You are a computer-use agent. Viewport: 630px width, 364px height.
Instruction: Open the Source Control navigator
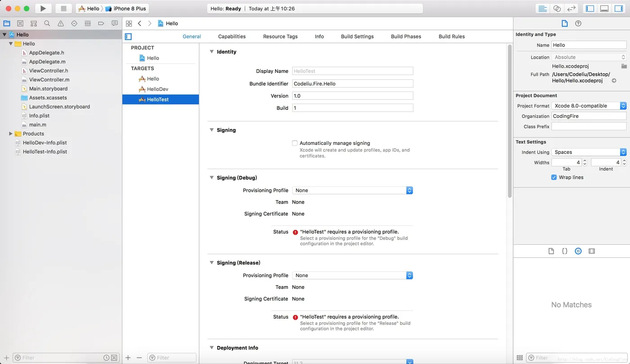20,23
